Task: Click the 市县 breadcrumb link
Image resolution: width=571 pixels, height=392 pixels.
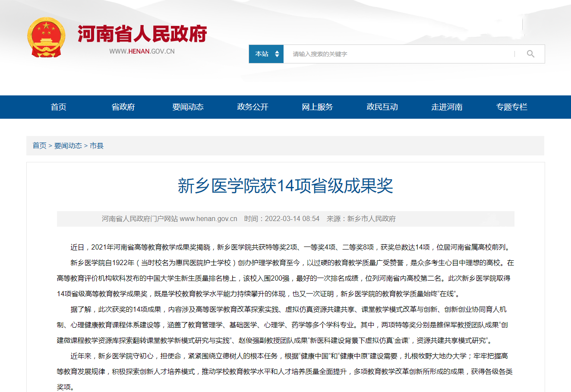Action: [97, 146]
